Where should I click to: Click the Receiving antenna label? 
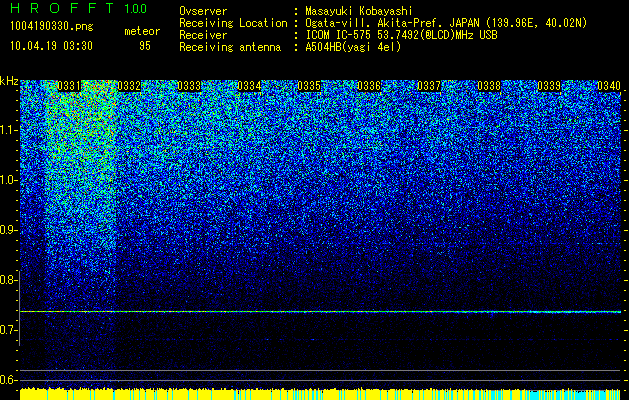pyautogui.click(x=230, y=47)
